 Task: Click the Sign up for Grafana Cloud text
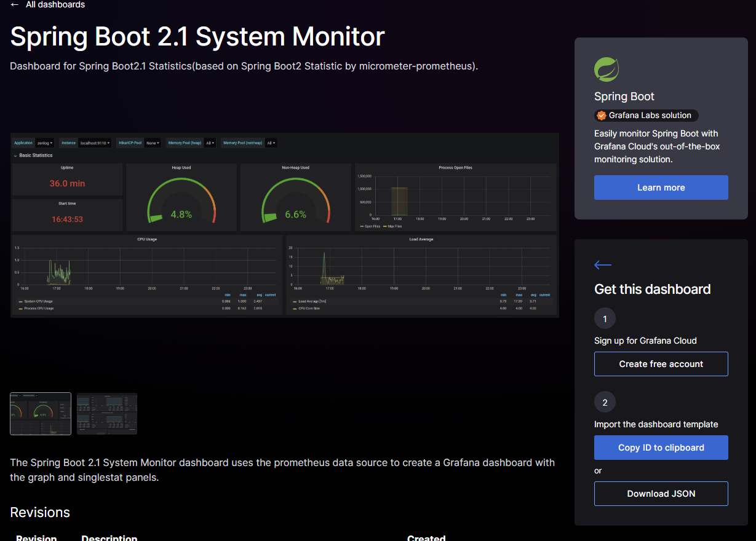click(645, 341)
